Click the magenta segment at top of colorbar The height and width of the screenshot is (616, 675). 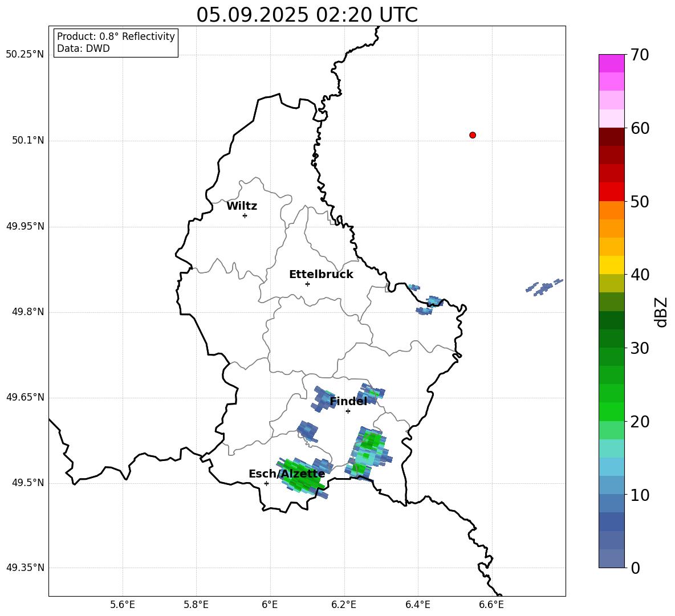point(611,64)
